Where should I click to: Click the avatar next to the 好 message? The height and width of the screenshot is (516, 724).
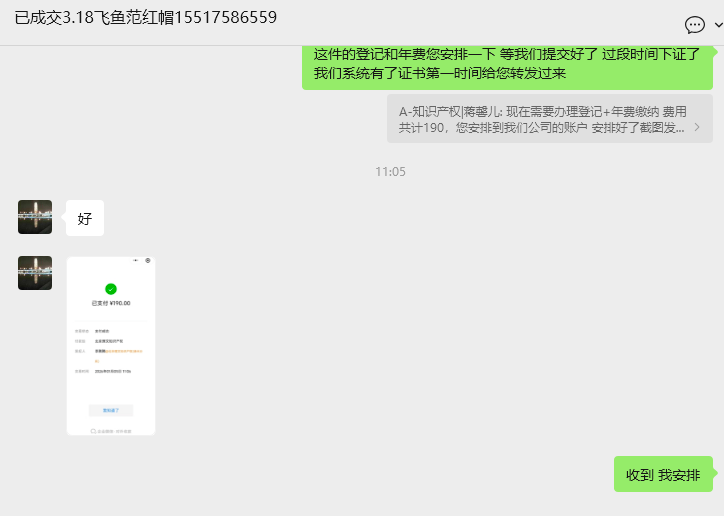click(35, 217)
